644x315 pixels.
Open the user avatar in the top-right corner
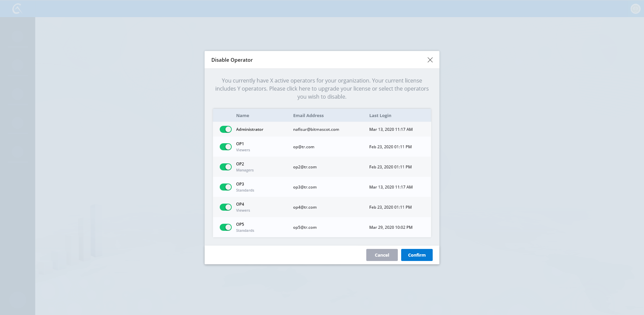click(635, 9)
